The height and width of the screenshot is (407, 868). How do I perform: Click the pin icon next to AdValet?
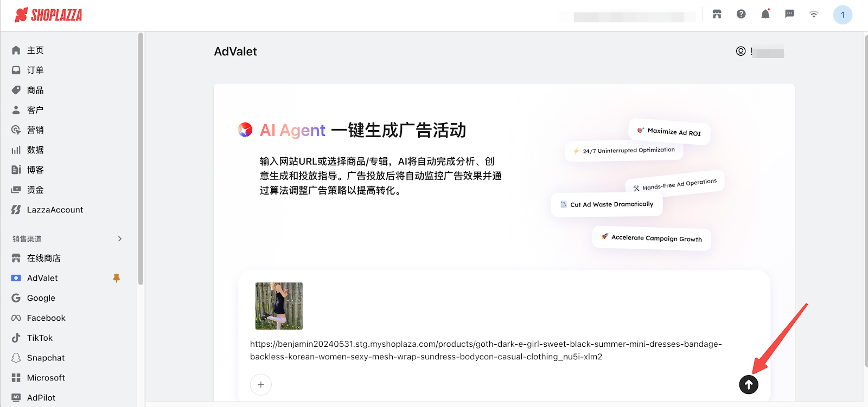pyautogui.click(x=116, y=278)
